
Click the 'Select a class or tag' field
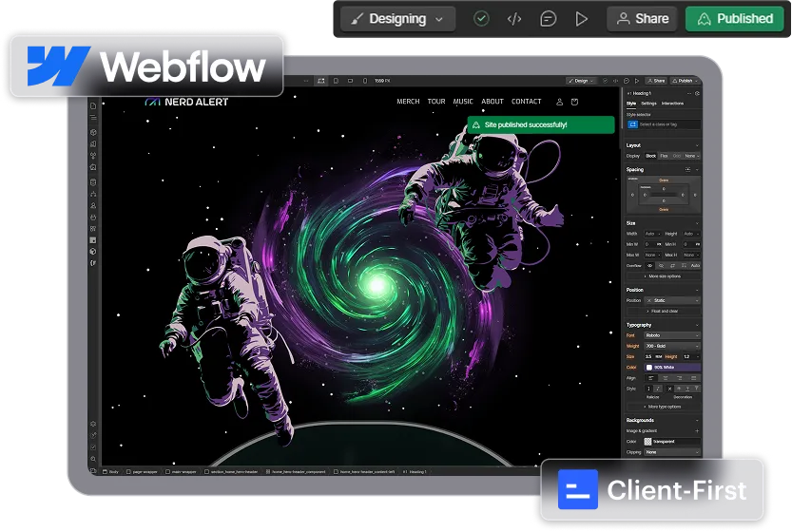664,124
